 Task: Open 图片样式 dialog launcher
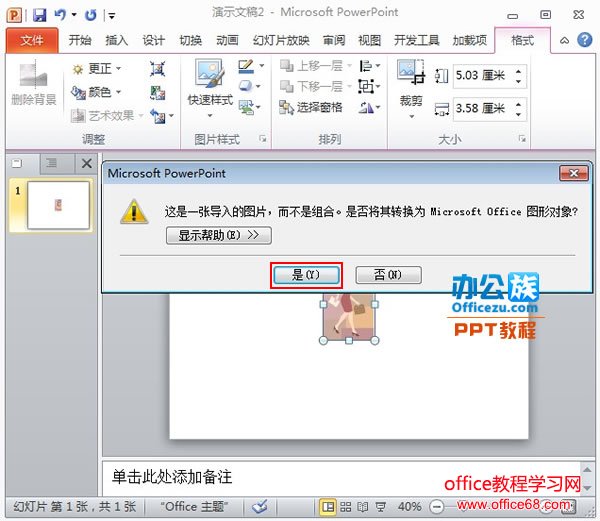click(262, 138)
